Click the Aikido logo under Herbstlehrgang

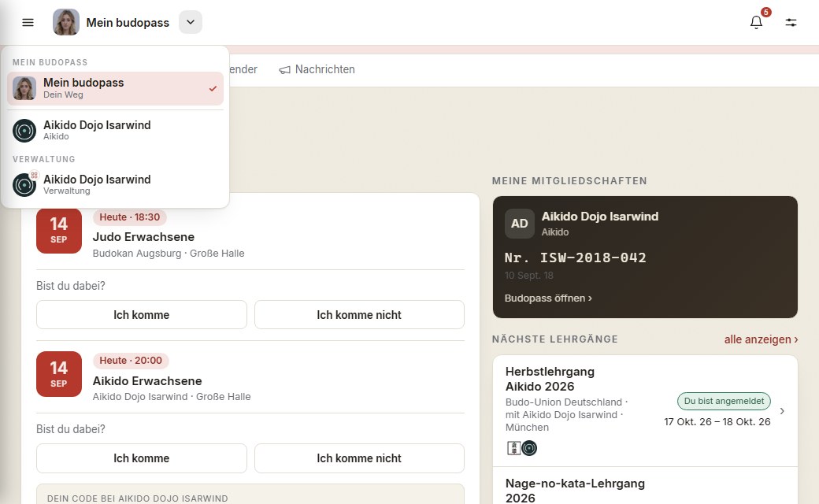coord(529,448)
